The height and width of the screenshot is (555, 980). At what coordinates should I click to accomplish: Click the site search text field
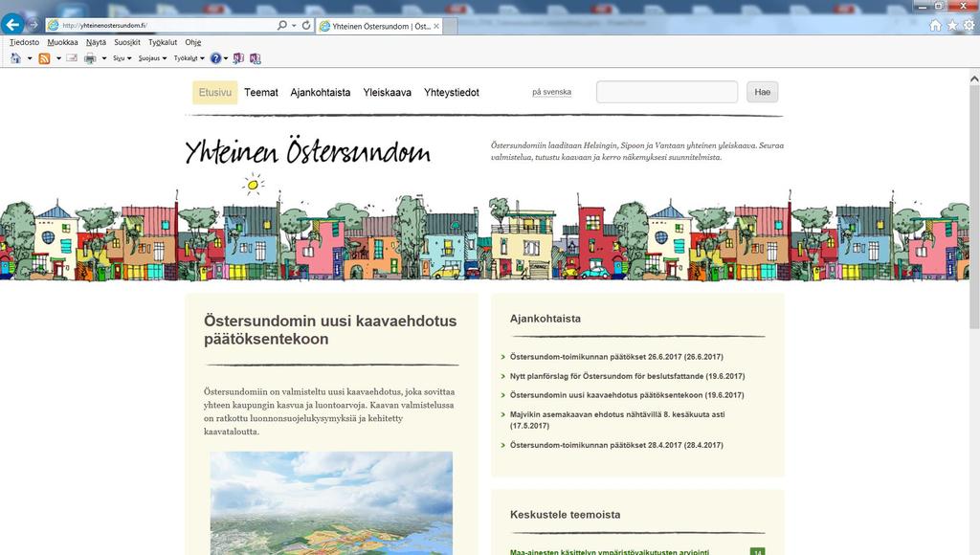point(667,92)
